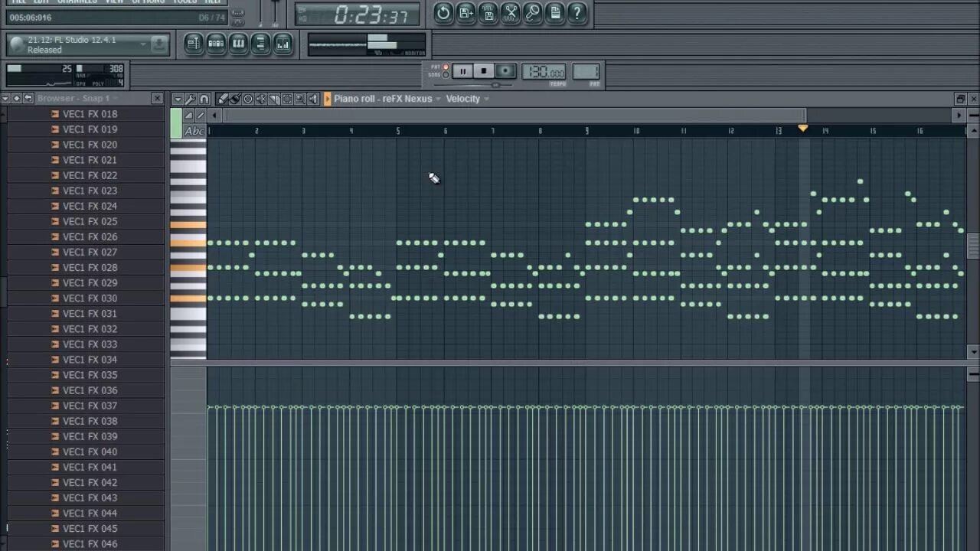The image size is (980, 551).
Task: Click the undo history icon in top toolbar
Action: coord(443,12)
